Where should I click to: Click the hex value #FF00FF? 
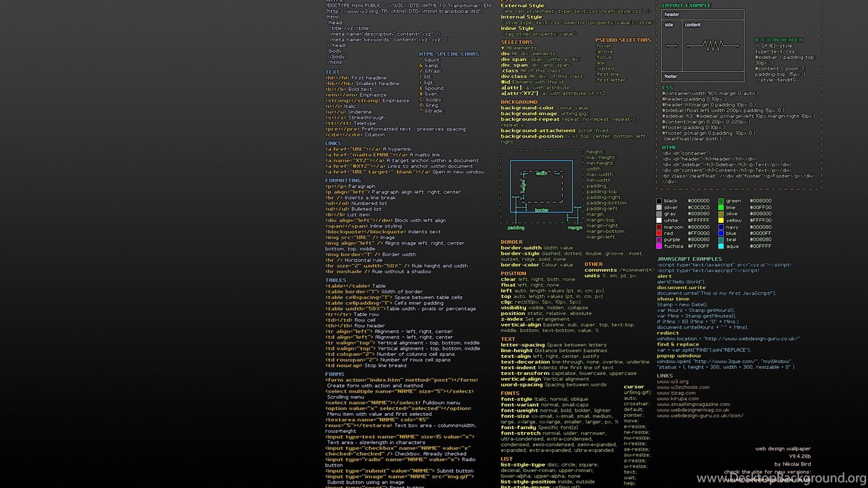click(x=698, y=246)
